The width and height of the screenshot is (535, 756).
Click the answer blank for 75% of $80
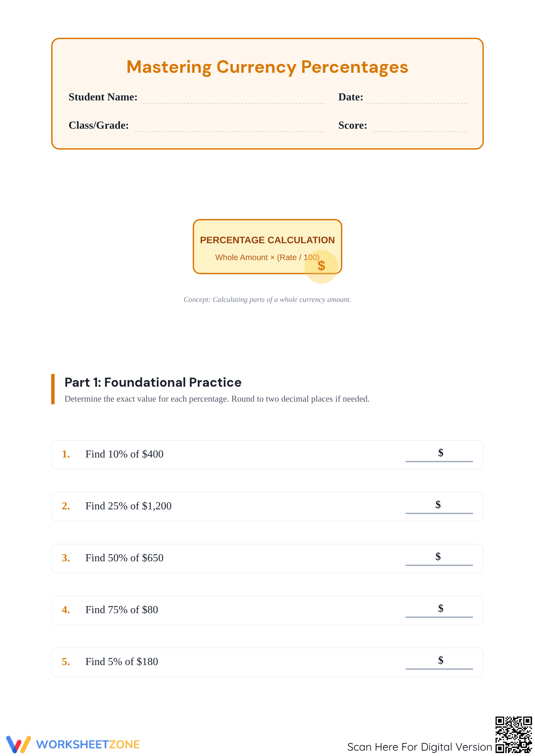pos(439,610)
